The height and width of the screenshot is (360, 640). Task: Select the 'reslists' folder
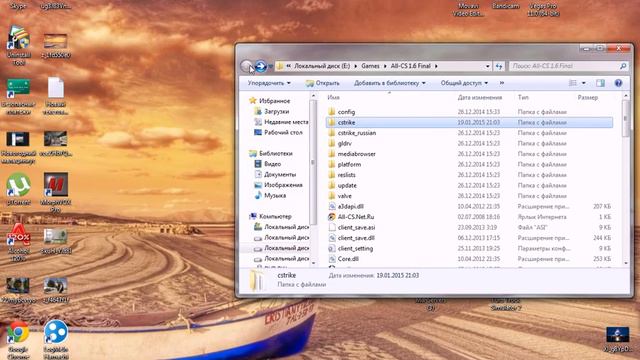[x=347, y=175]
